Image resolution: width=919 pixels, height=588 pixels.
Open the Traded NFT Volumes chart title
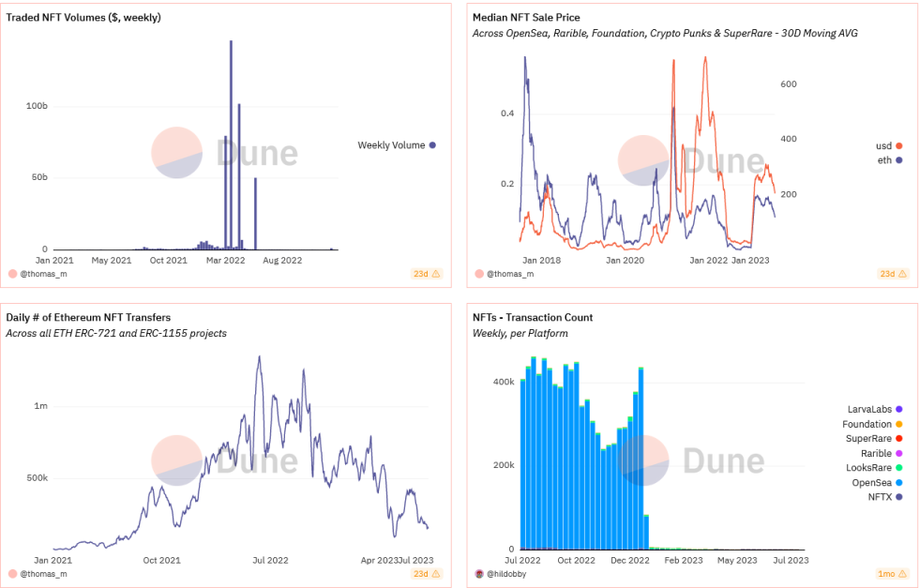coord(83,18)
